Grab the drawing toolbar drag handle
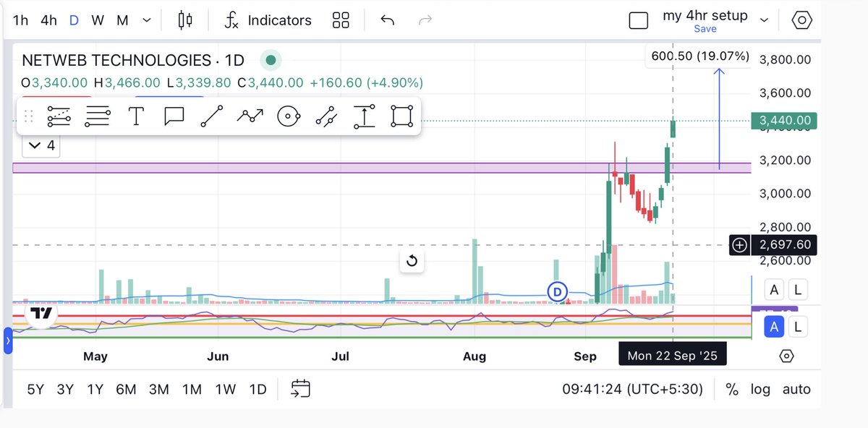Viewport: 868px width, 428px height. tap(30, 116)
